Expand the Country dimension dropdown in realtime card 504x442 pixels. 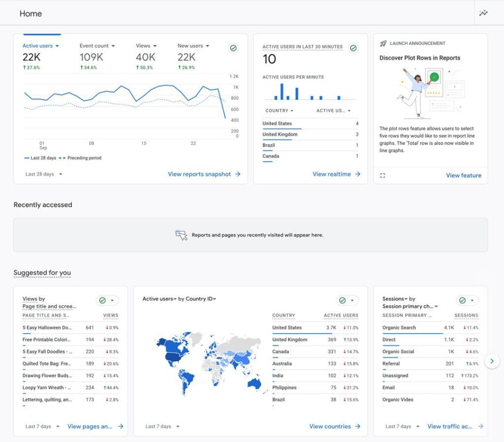(280, 111)
